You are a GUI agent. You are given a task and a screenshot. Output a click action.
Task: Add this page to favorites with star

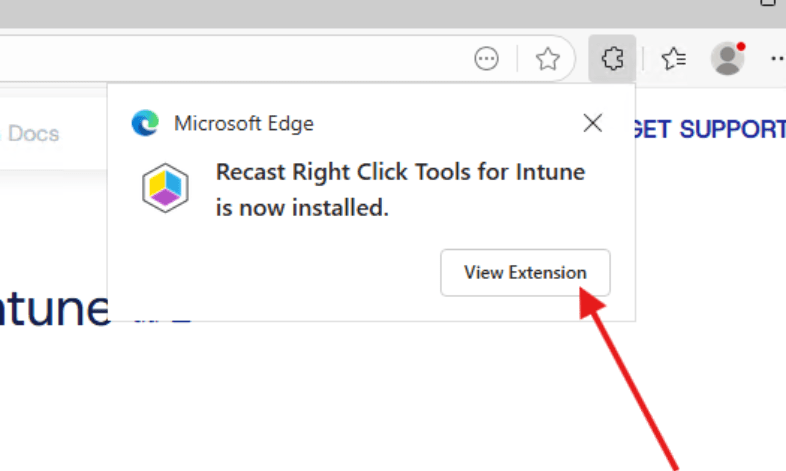click(547, 60)
